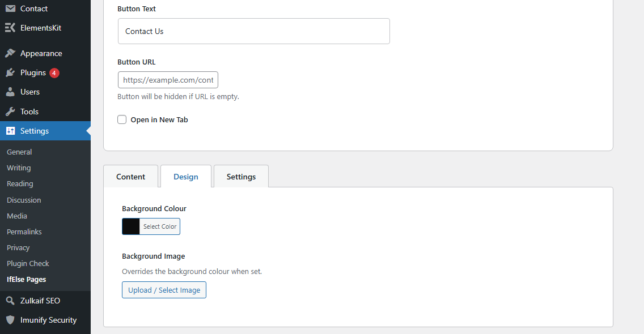Click the Appearance paintbrush icon
The image size is (644, 334).
coord(10,53)
